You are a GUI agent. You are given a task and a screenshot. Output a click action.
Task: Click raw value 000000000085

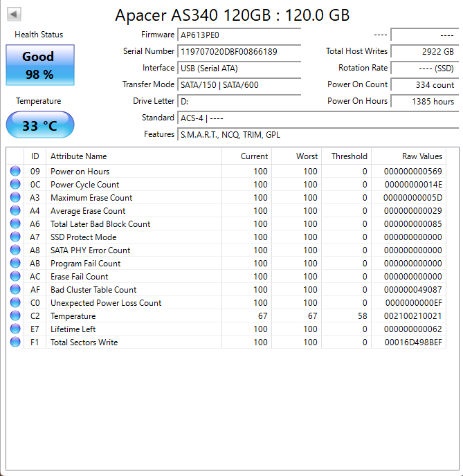(413, 224)
